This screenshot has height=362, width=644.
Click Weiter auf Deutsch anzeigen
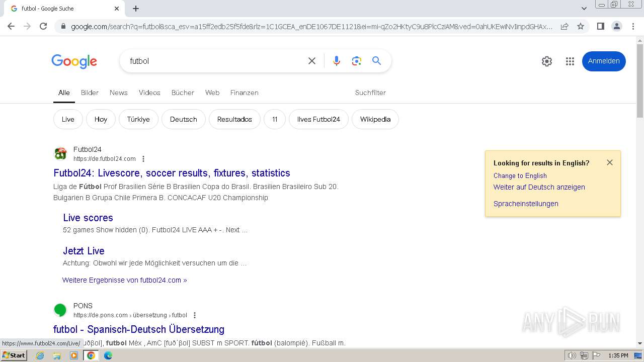(x=539, y=187)
